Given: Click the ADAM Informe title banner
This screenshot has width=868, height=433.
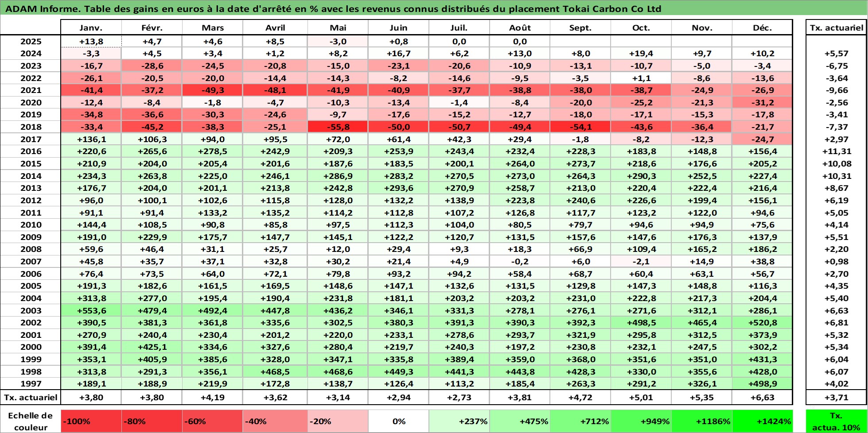Looking at the screenshot, I should 434,8.
